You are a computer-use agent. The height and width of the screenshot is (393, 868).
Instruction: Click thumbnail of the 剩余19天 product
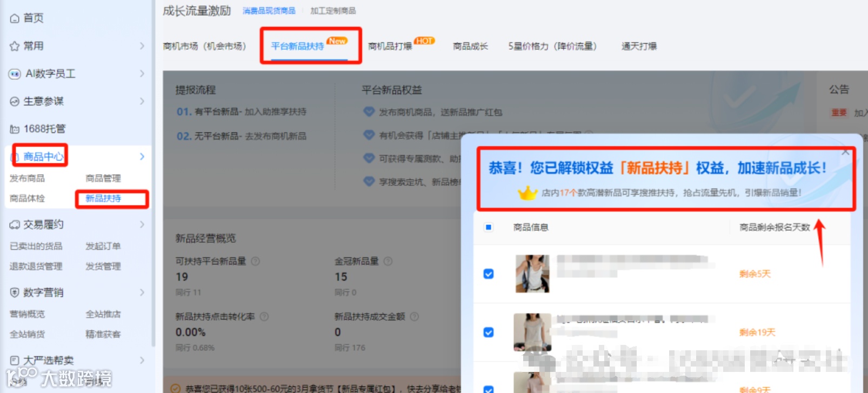click(532, 332)
